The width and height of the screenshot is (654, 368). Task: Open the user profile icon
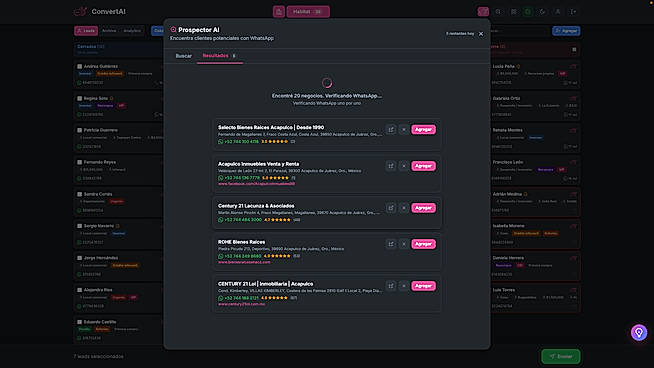[x=558, y=12]
